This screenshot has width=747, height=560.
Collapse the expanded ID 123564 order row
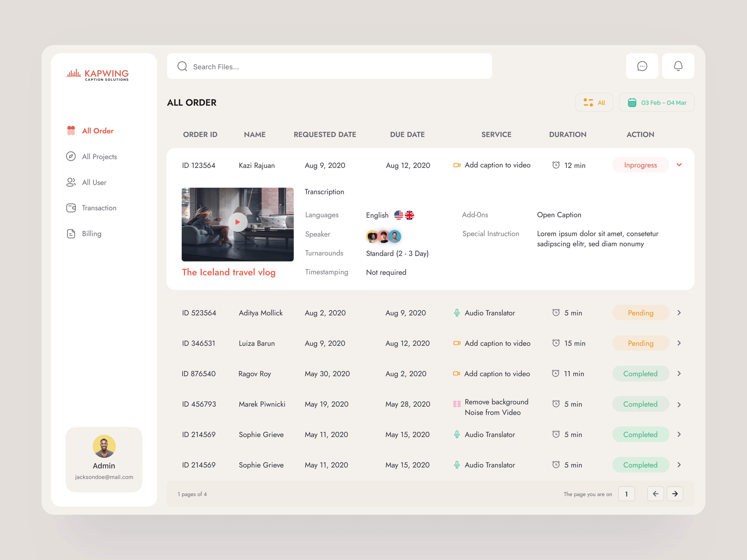pyautogui.click(x=679, y=165)
